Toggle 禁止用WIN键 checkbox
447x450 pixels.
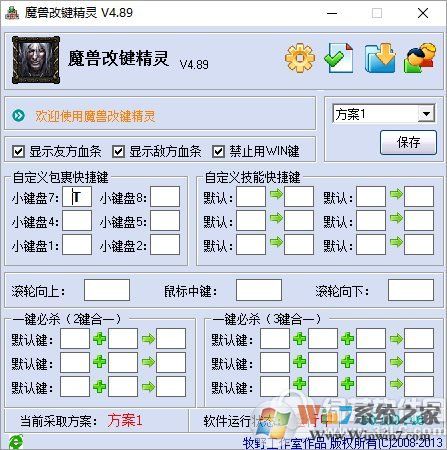(218, 152)
